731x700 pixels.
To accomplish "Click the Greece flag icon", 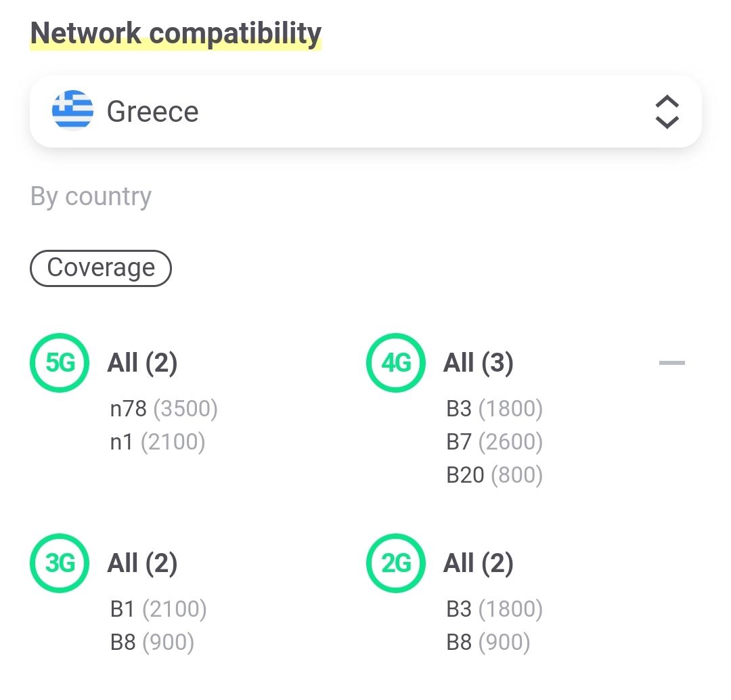I will tap(72, 111).
